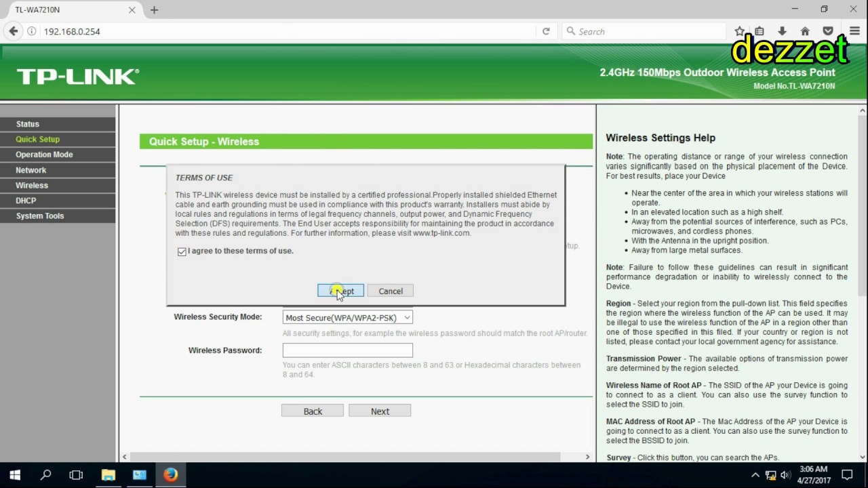
Task: Cancel the terms of use dialog
Action: pyautogui.click(x=391, y=291)
